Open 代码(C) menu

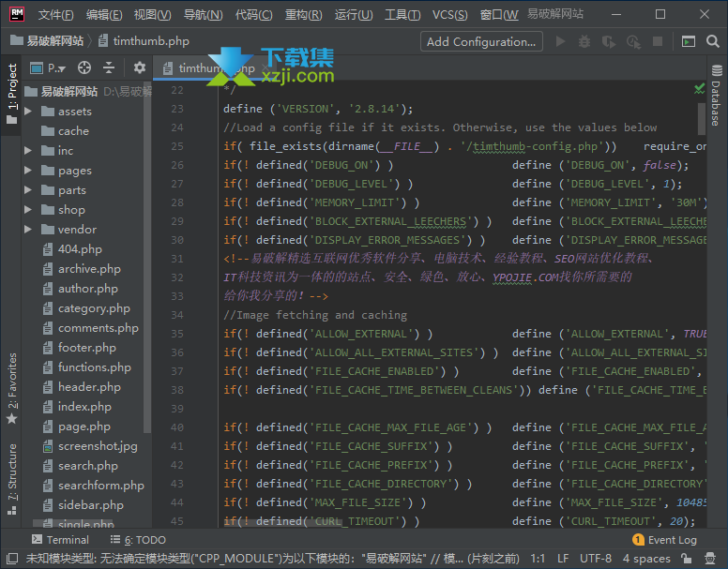[x=253, y=15]
